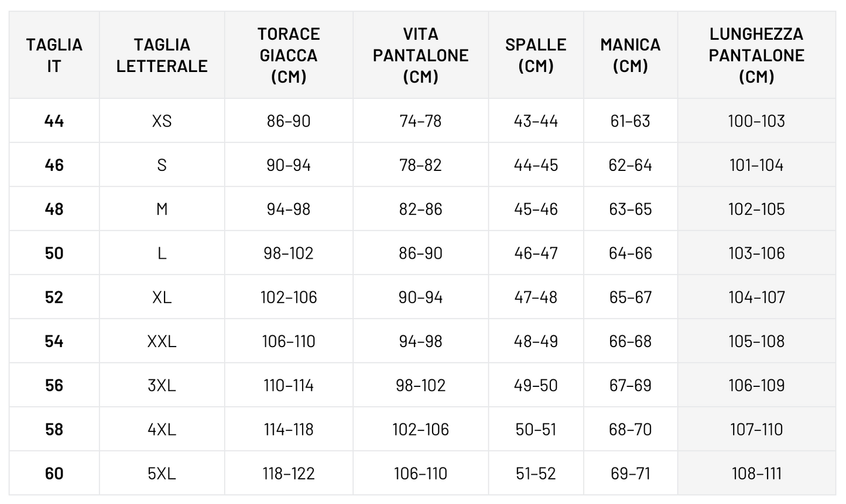Select the 5XL letter size cell
Viewport: 846px width, 504px height.
pyautogui.click(x=162, y=473)
